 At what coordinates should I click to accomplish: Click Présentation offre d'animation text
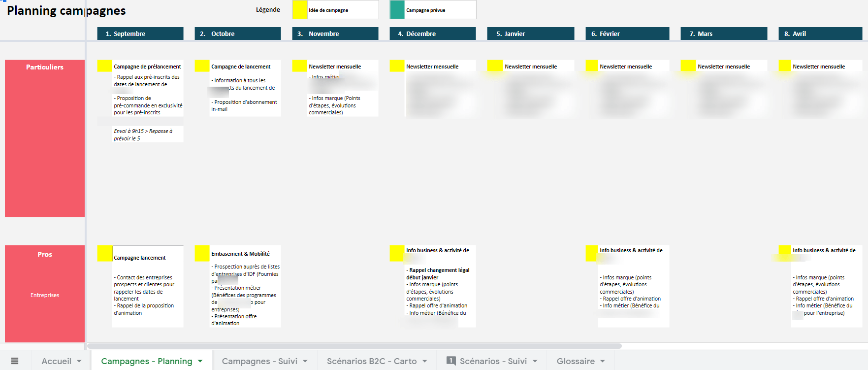234,320
